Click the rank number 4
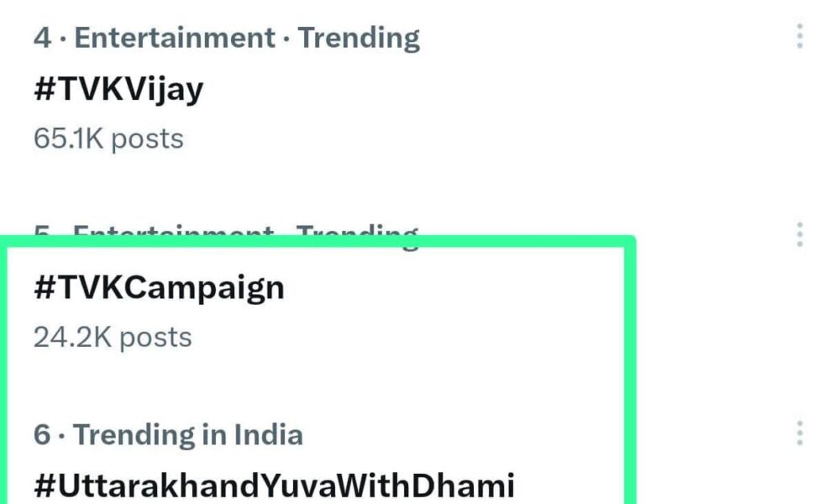The width and height of the screenshot is (840, 504). pos(42,38)
